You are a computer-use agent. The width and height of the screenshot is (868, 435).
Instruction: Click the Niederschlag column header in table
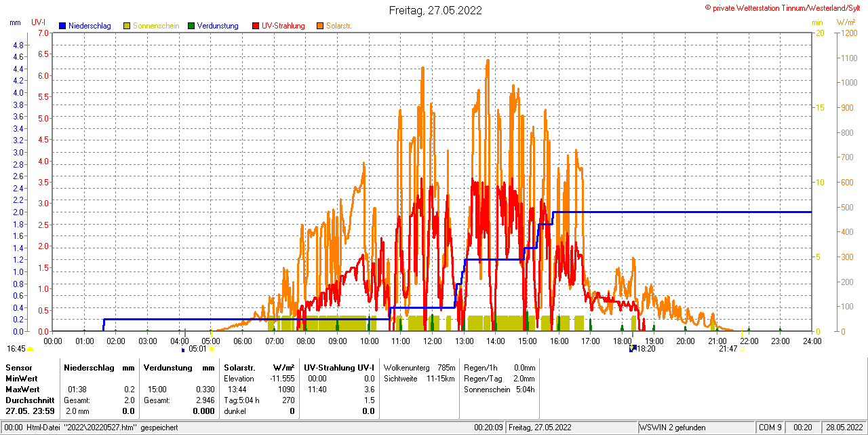coord(90,367)
